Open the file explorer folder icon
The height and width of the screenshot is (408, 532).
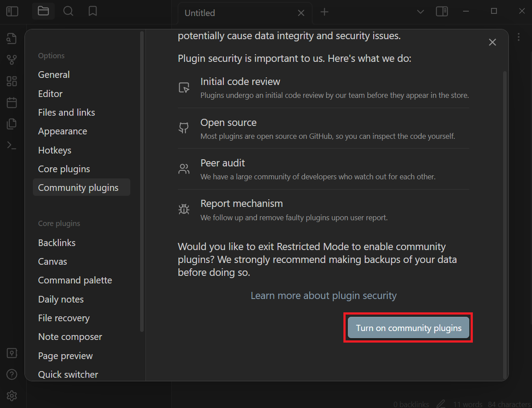click(x=43, y=11)
